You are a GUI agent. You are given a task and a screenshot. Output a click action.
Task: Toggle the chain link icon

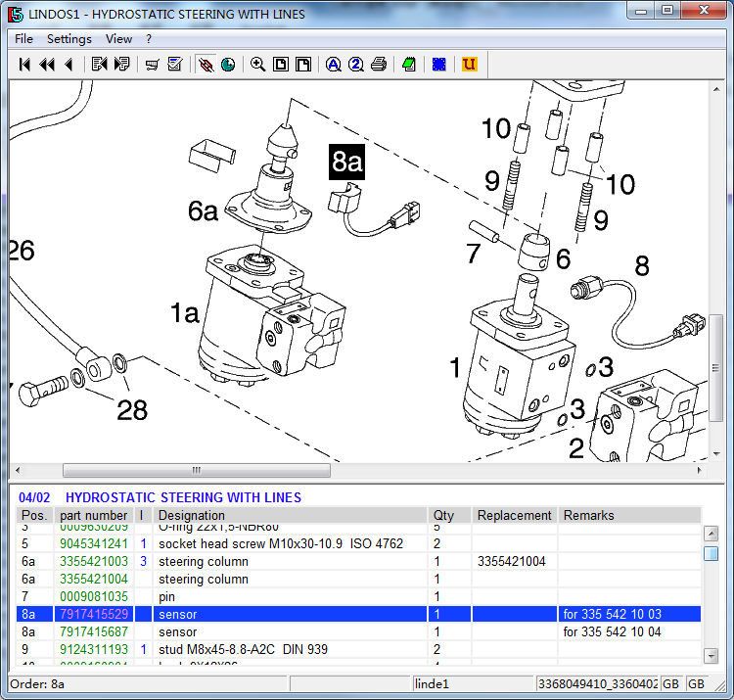pos(206,65)
